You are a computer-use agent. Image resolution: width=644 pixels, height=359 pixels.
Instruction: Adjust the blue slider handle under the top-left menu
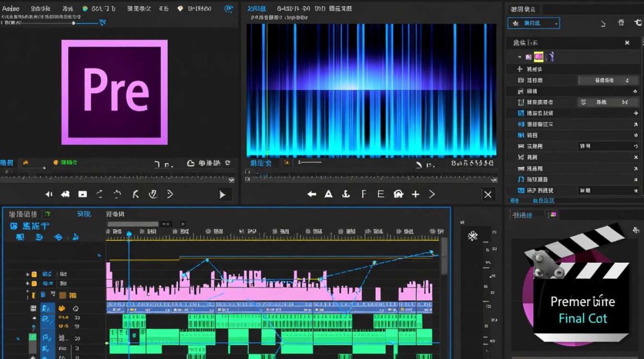pyautogui.click(x=73, y=22)
